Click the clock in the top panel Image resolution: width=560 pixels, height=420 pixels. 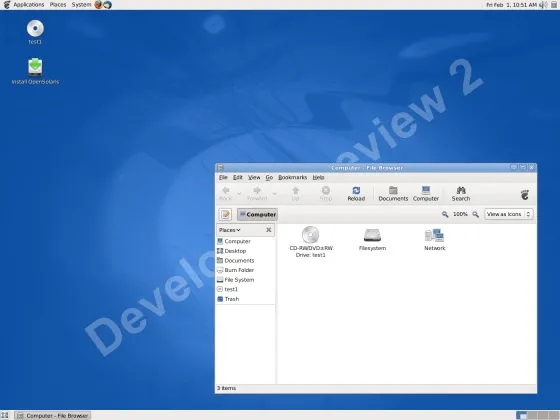click(x=511, y=5)
